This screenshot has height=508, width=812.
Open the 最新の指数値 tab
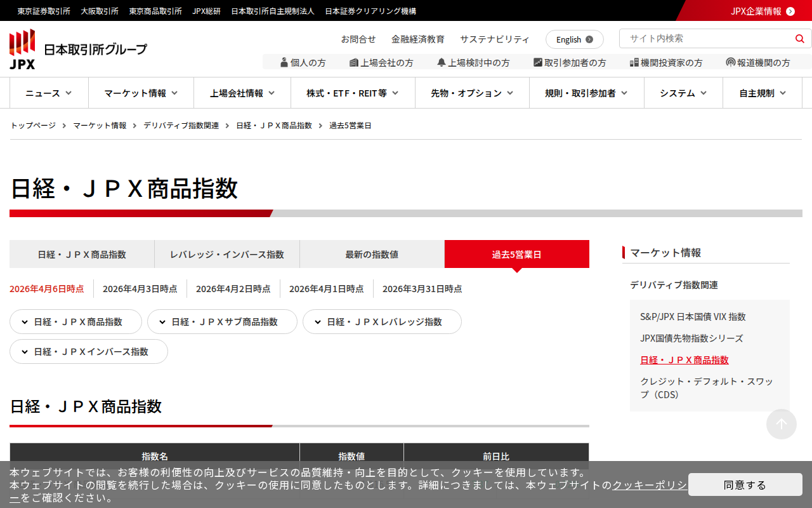(x=372, y=254)
